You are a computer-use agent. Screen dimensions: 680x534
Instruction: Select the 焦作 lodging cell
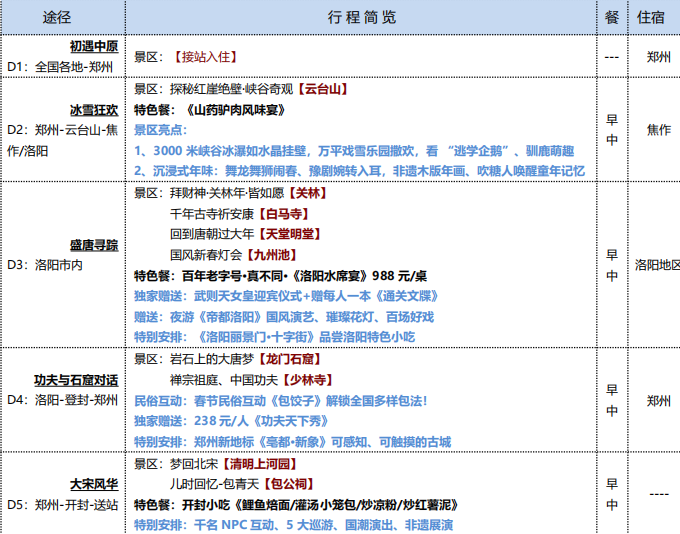click(x=655, y=130)
